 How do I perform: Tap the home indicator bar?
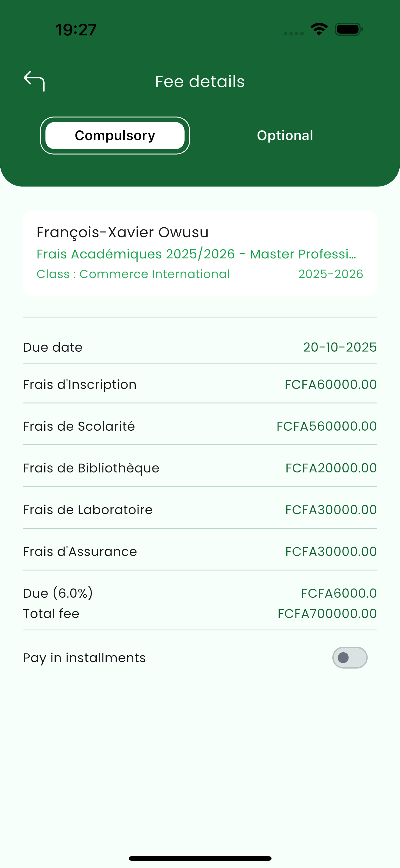[200, 858]
